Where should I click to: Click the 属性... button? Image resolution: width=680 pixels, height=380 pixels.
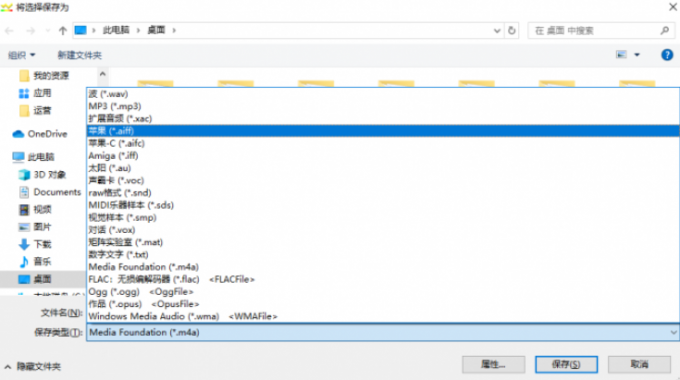[x=493, y=364]
